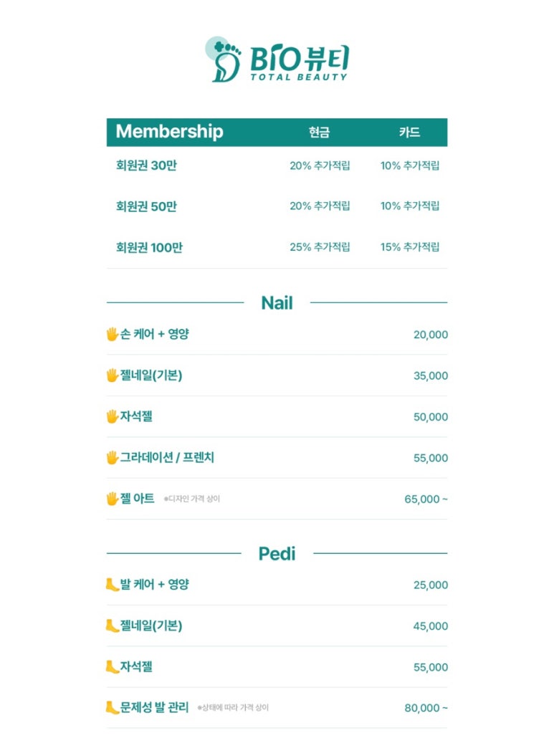Click the BIO 뷰티 footprint logo
This screenshot has height=756, width=554.
(x=276, y=59)
